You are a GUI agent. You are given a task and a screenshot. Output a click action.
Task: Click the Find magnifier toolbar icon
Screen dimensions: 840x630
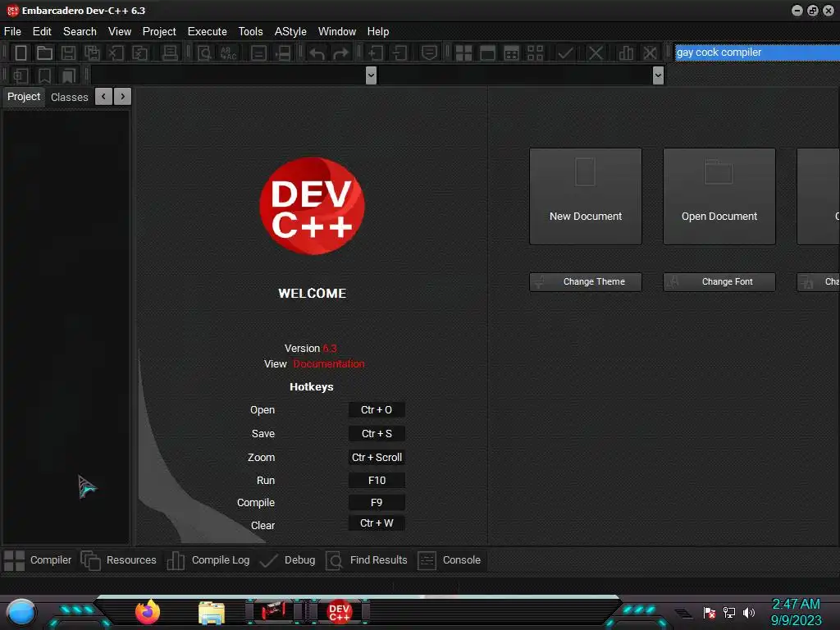(204, 52)
